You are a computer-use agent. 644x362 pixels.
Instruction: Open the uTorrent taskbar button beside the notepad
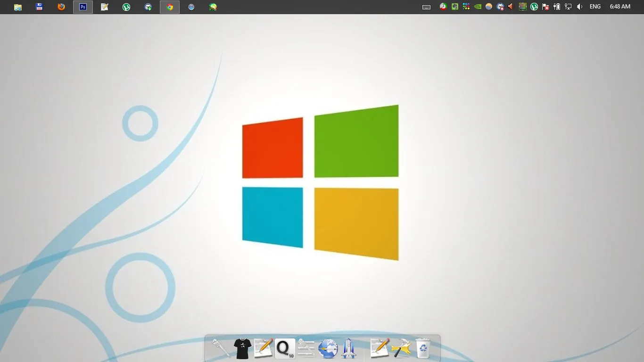[126, 7]
